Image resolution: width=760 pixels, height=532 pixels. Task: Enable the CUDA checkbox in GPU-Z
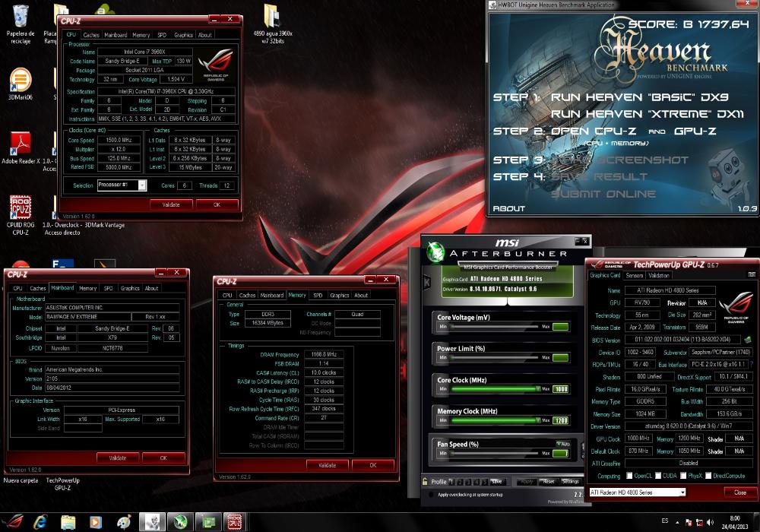pos(658,476)
